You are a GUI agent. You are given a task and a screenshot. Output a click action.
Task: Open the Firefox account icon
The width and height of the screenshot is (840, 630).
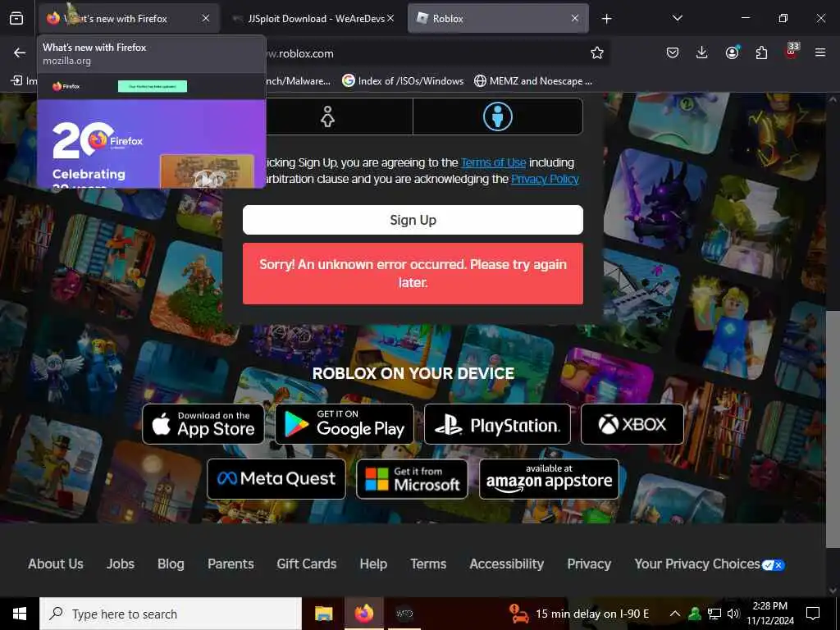732,52
